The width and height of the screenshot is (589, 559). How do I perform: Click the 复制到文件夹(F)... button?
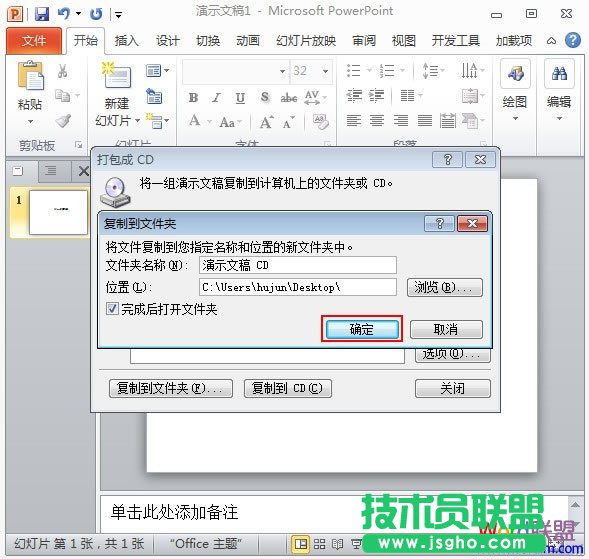pyautogui.click(x=171, y=388)
